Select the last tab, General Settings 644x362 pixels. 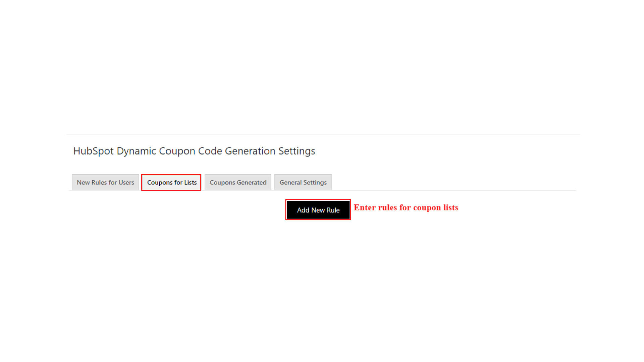[x=303, y=182]
